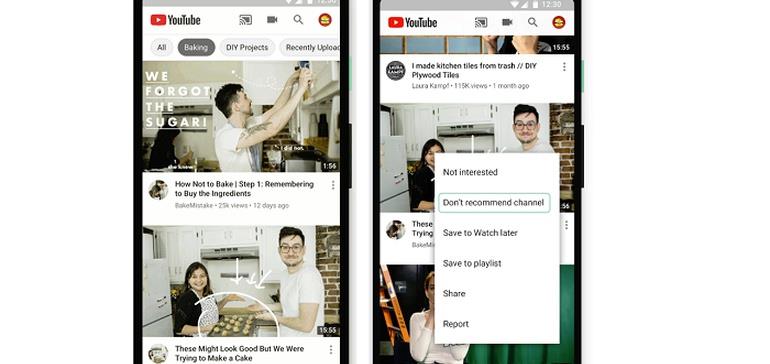The image size is (770, 364).
Task: Open title How Not to Bake Step 1
Action: pyautogui.click(x=244, y=189)
